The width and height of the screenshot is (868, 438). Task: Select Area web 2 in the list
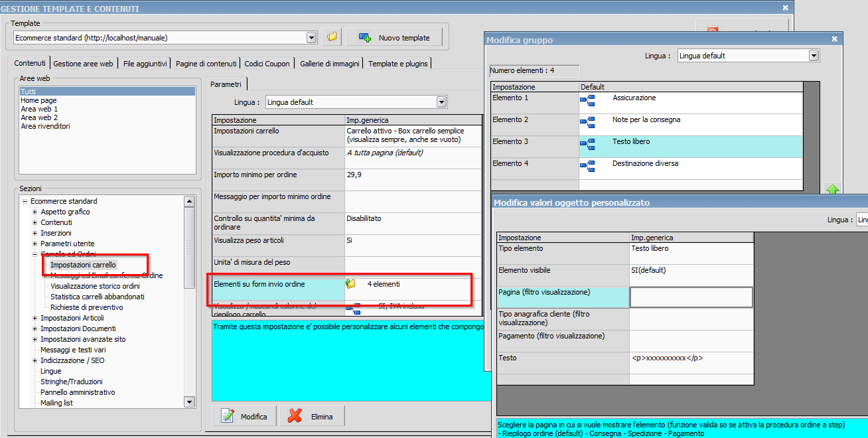coord(39,117)
